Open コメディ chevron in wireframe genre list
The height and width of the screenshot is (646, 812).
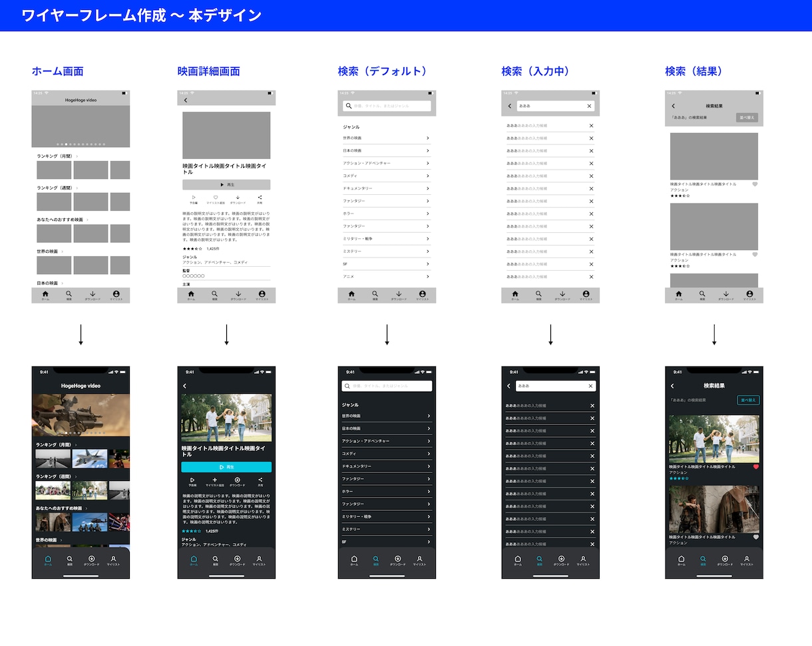click(428, 176)
